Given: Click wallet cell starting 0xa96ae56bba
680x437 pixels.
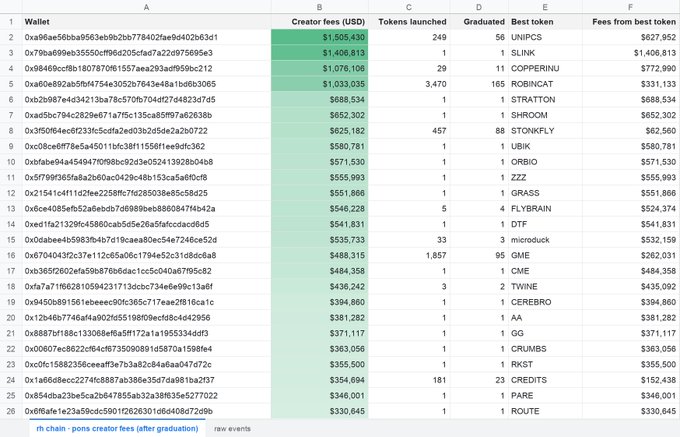Looking at the screenshot, I should point(147,37).
